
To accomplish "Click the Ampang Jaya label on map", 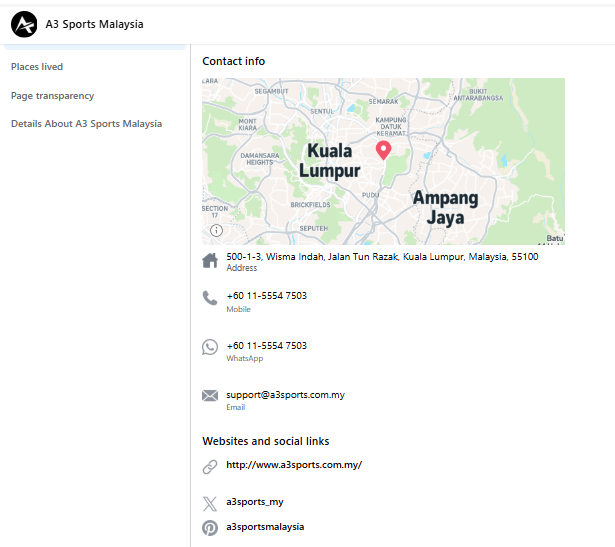I will click(x=445, y=207).
